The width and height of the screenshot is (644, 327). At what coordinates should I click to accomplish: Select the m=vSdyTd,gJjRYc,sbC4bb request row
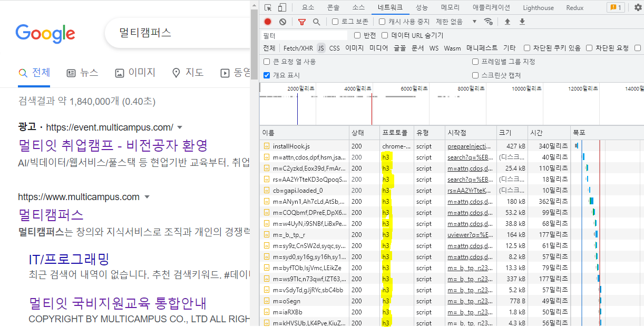pyautogui.click(x=452, y=290)
